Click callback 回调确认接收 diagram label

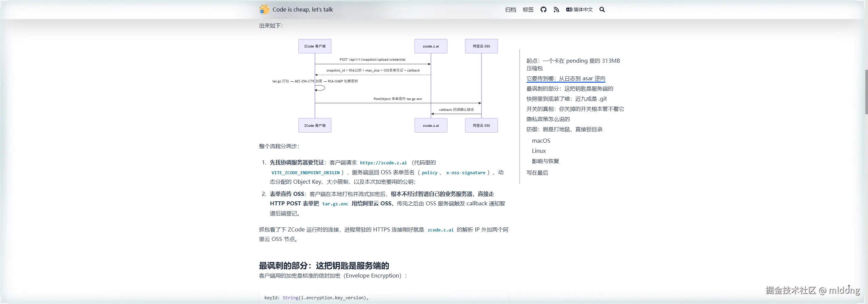pos(456,109)
